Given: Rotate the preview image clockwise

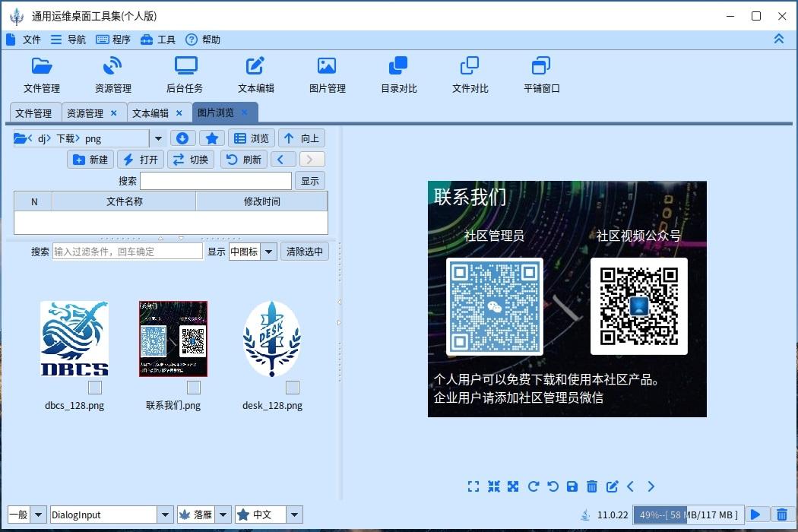Looking at the screenshot, I should (534, 486).
